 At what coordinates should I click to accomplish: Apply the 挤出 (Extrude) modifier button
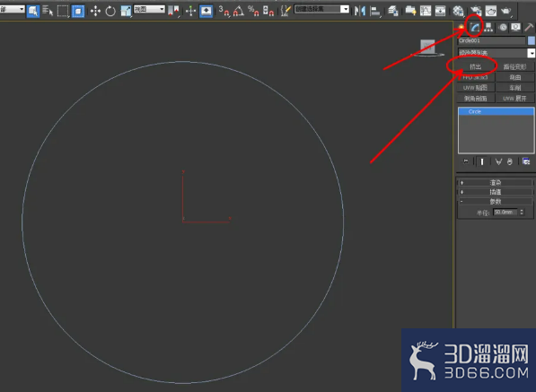click(x=476, y=67)
